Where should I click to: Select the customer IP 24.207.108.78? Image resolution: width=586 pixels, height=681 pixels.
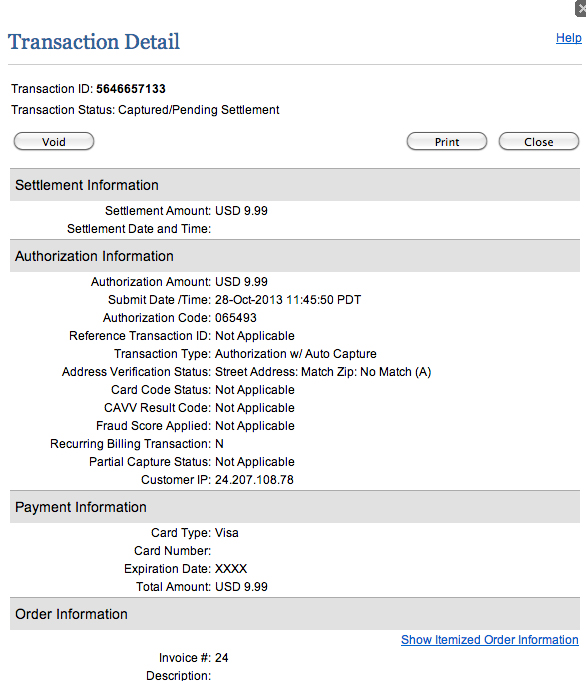click(254, 480)
